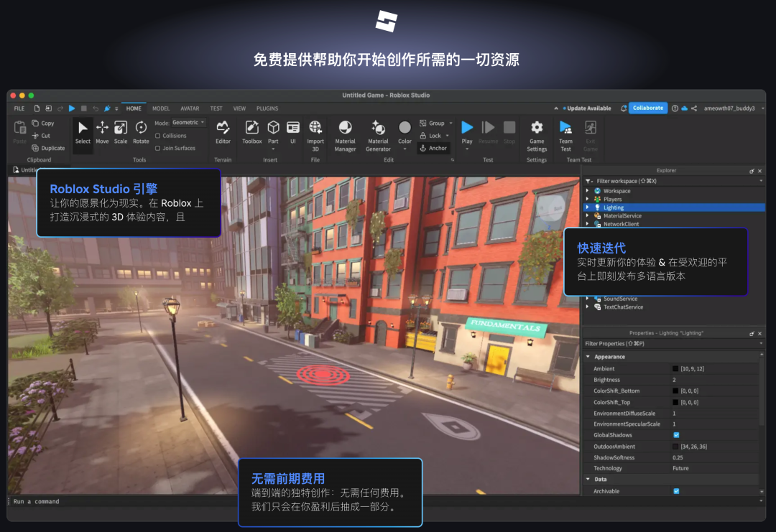Click the Color circle tool
This screenshot has height=532, width=776.
pos(405,128)
